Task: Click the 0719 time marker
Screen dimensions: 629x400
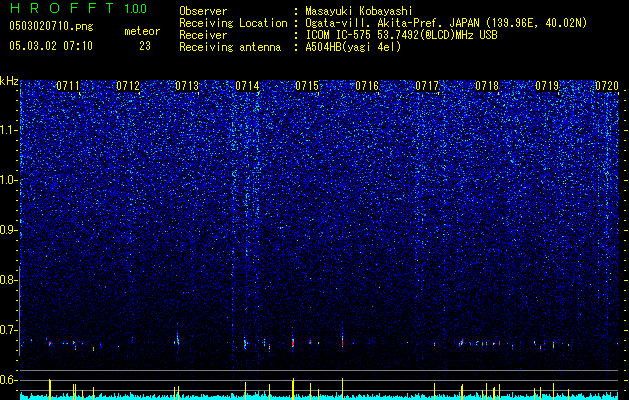Action: pyautogui.click(x=547, y=86)
